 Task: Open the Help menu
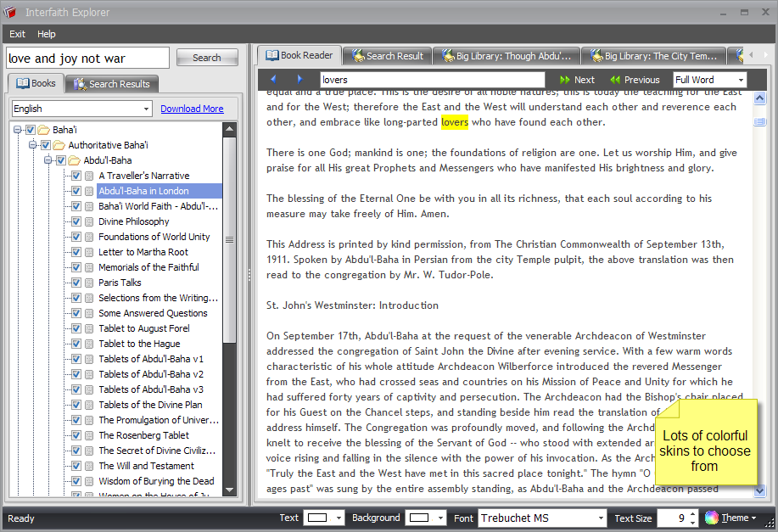(x=47, y=34)
